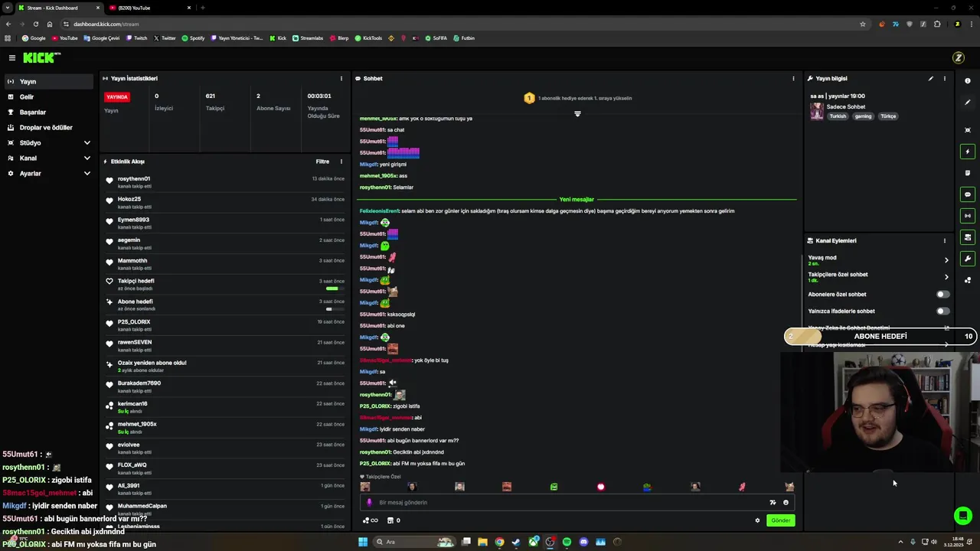This screenshot has width=980, height=551.
Task: Click the gaming tag in stream info
Action: click(x=864, y=116)
